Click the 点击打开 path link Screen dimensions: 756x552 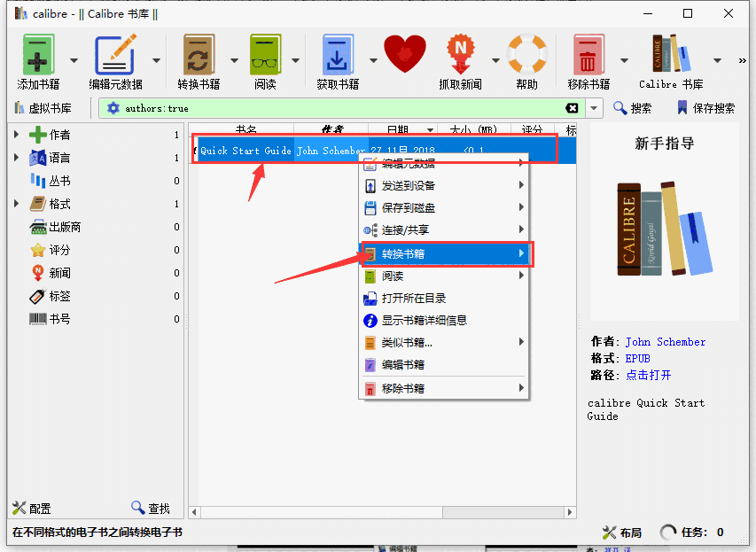pos(649,375)
